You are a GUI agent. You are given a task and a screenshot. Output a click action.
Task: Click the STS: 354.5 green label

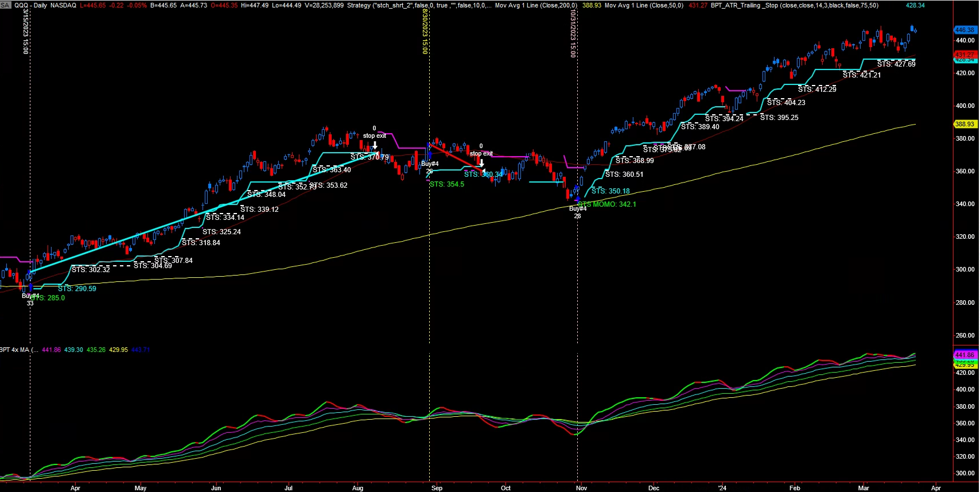[447, 184]
